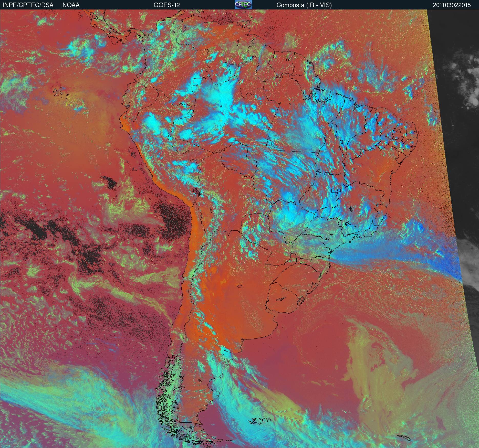Click the NOAA label in header
This screenshot has width=479, height=448.
tap(71, 5)
